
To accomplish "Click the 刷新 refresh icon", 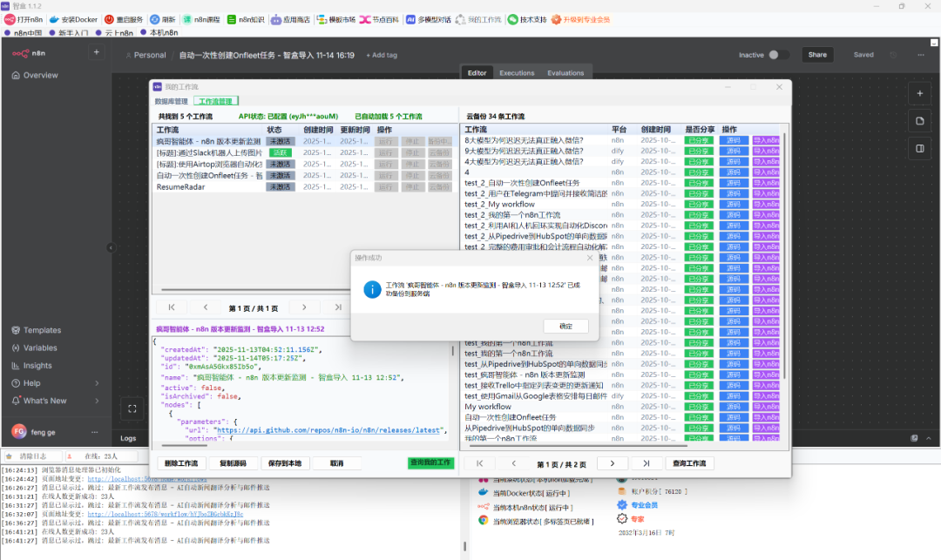I will pyautogui.click(x=155, y=19).
